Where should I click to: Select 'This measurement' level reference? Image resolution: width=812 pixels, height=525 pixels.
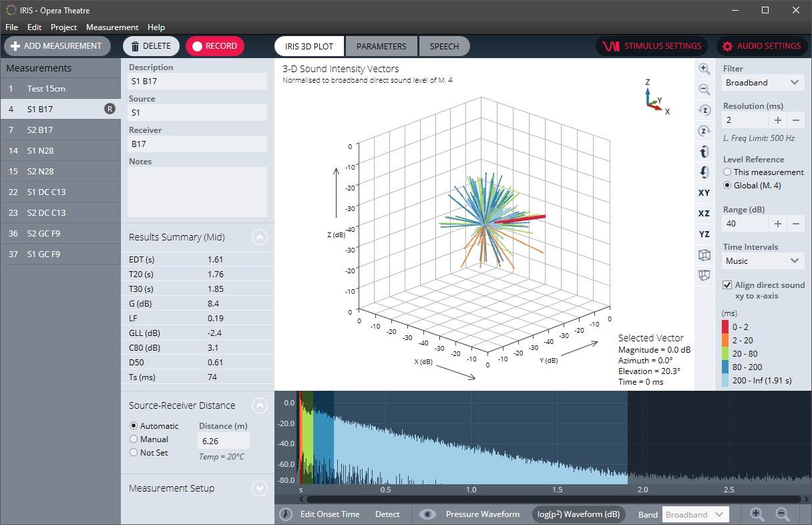coord(728,172)
